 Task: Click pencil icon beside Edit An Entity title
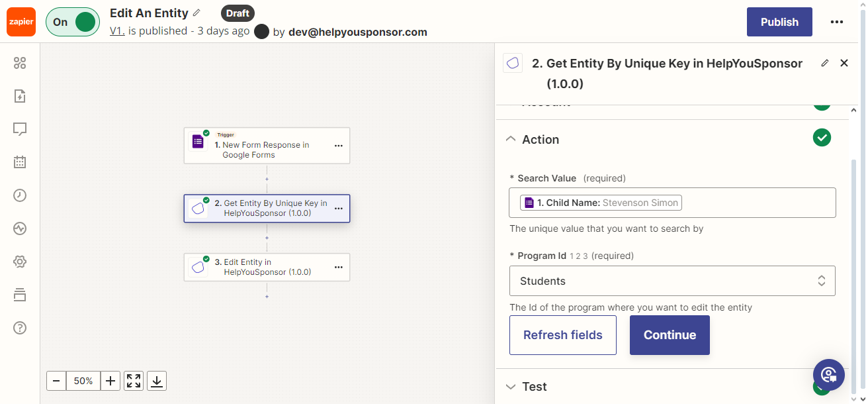coord(196,13)
